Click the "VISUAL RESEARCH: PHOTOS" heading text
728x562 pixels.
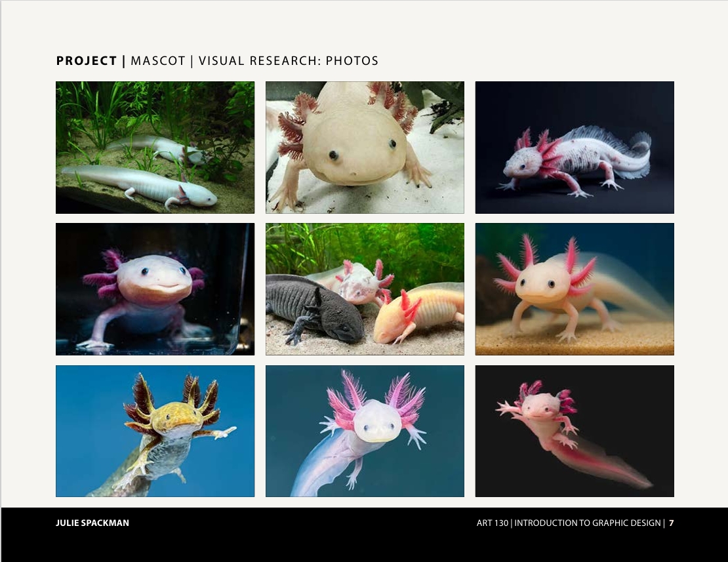(x=289, y=61)
